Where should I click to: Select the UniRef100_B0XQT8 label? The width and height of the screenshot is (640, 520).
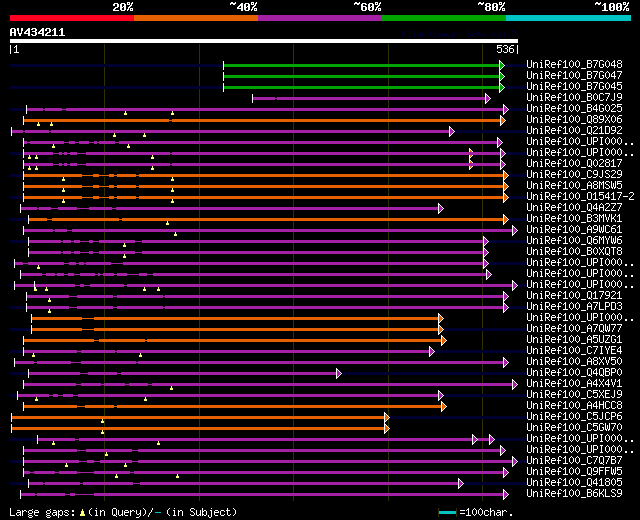(x=574, y=252)
